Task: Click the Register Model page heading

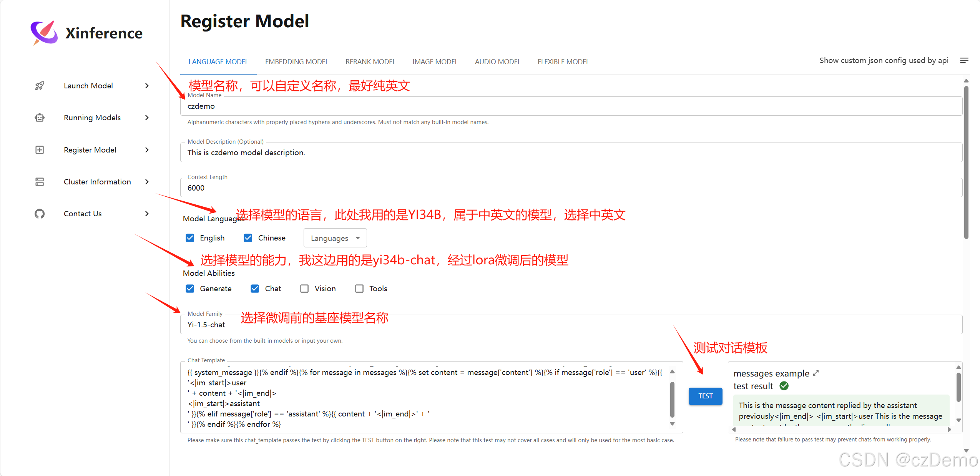Action: point(245,21)
